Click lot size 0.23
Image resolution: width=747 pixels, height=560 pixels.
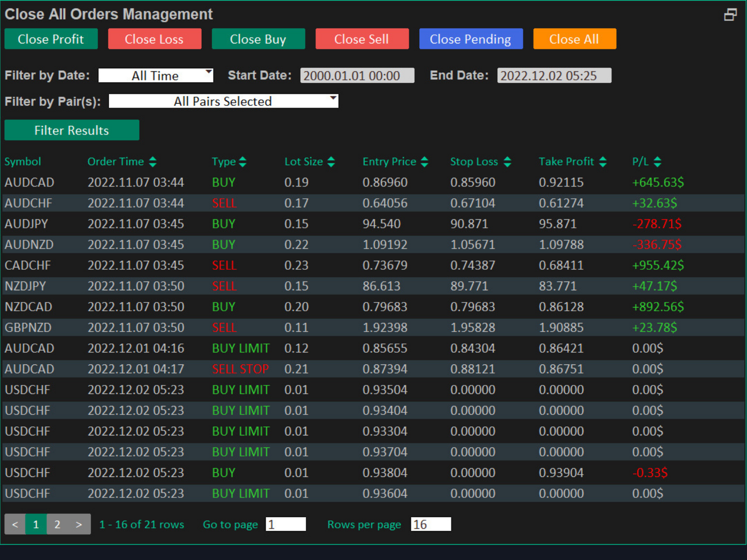(296, 265)
